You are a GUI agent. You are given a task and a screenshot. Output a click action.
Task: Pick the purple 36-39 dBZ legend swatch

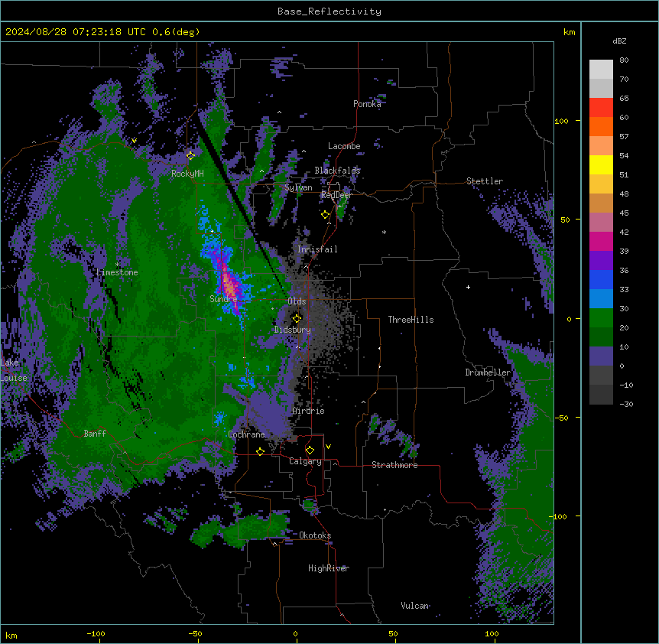(x=601, y=261)
